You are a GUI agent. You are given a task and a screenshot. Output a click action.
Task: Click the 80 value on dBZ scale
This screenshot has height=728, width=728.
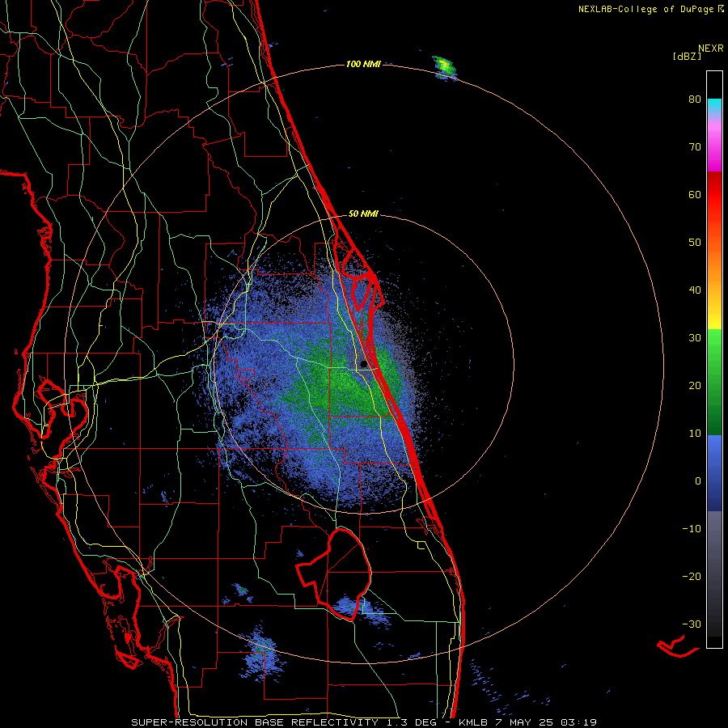click(695, 99)
